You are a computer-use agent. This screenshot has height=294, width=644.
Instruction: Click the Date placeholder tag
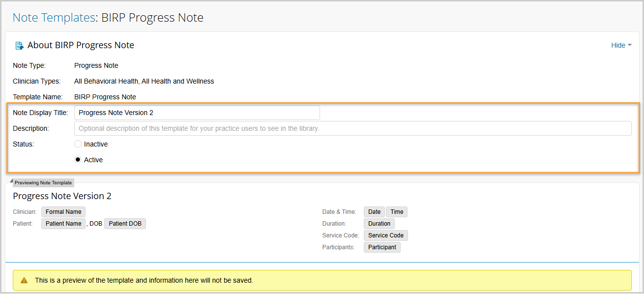pyautogui.click(x=374, y=212)
